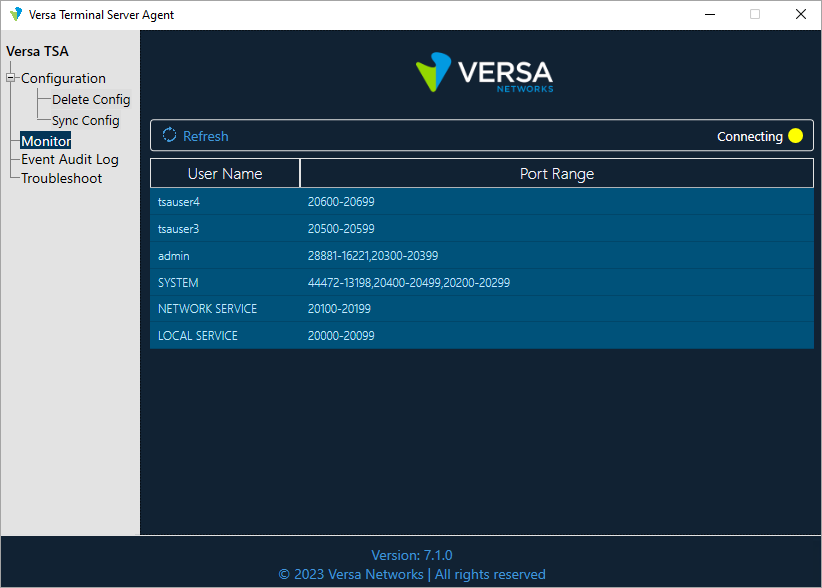Open the Event Audit Log

click(x=70, y=159)
